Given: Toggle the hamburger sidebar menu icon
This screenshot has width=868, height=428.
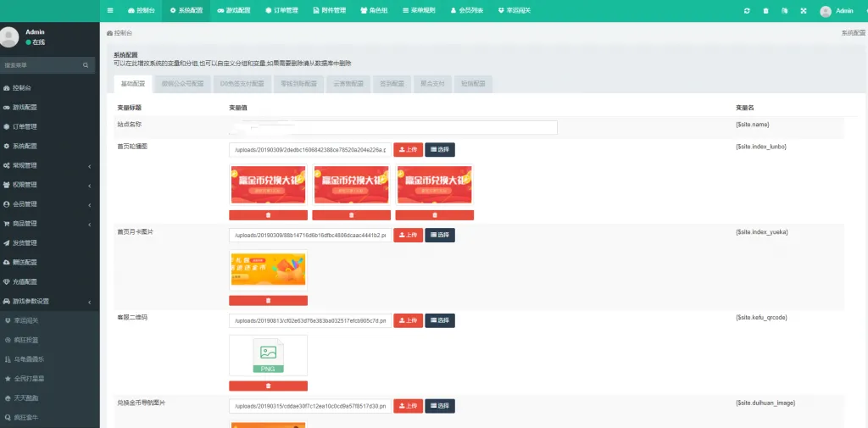Looking at the screenshot, I should coord(111,10).
